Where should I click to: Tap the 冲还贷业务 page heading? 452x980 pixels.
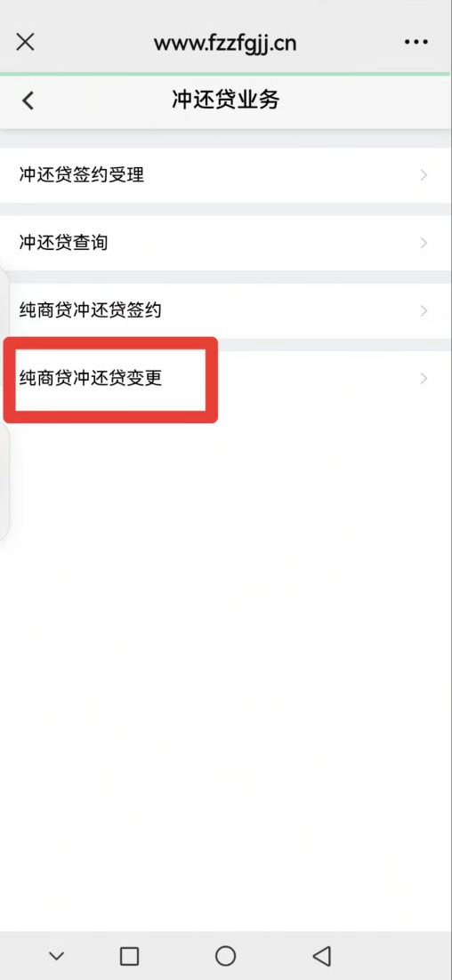(x=226, y=100)
